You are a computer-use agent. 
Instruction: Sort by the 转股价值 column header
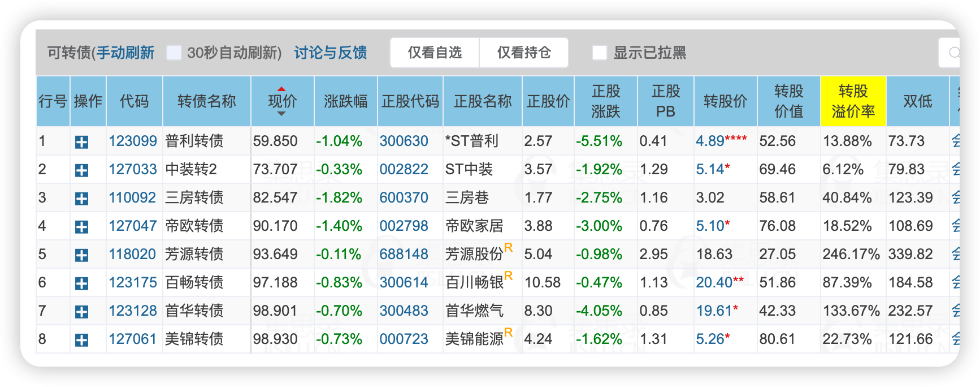(788, 101)
